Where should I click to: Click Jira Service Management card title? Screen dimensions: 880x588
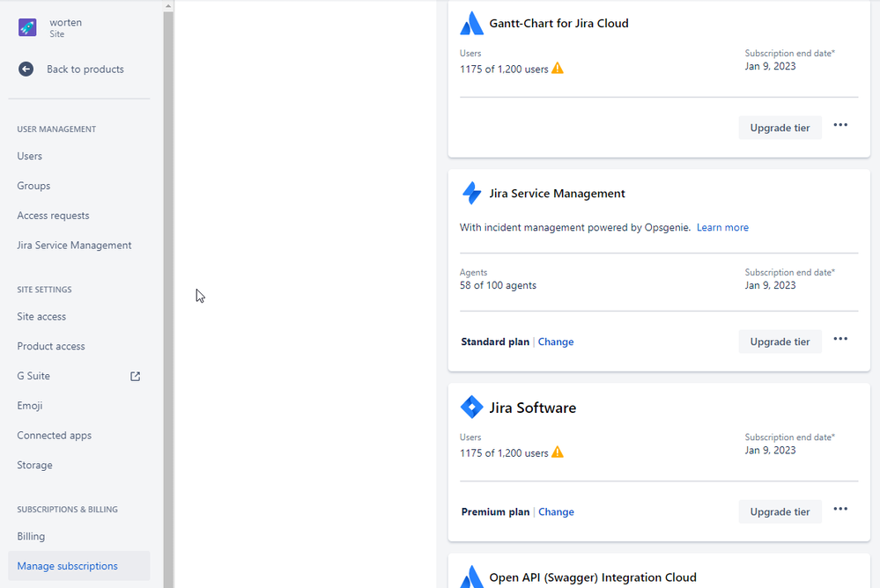(x=557, y=194)
